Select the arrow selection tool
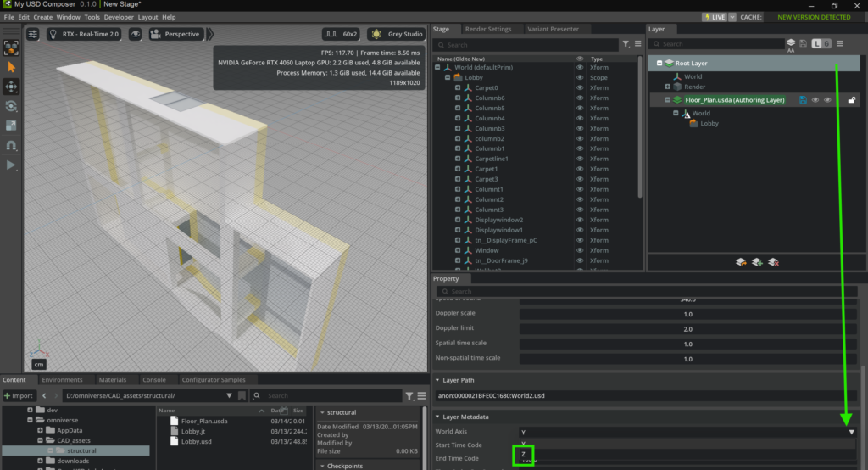Screen dimensions: 868x470 tap(11, 66)
